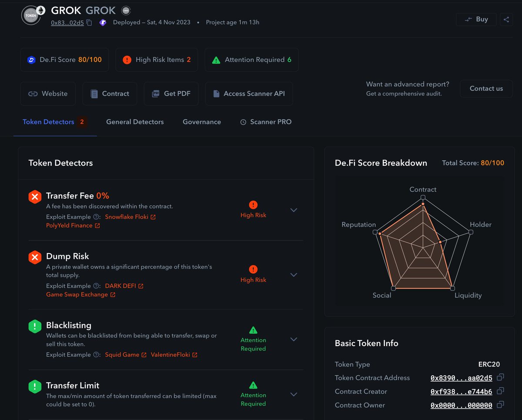Click the High Risk alert icon for Dump Risk
The height and width of the screenshot is (420, 522).
coord(253,270)
